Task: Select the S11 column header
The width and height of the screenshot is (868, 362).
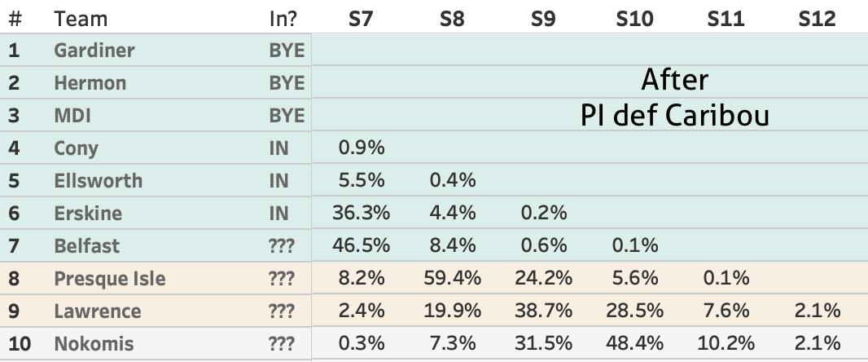Action: (x=726, y=18)
